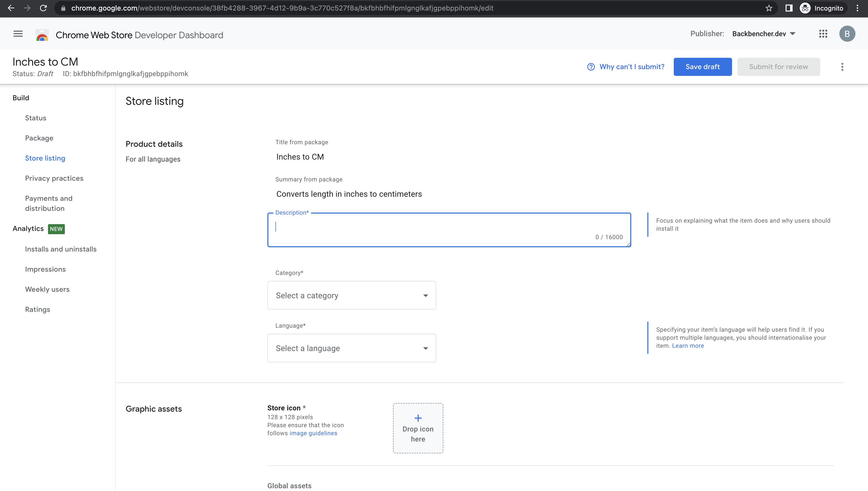Click the publisher account avatar
The width and height of the screenshot is (868, 491).
847,34
